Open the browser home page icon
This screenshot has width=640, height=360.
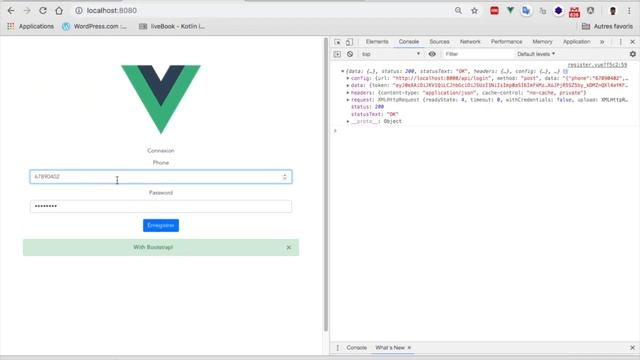coord(59,11)
